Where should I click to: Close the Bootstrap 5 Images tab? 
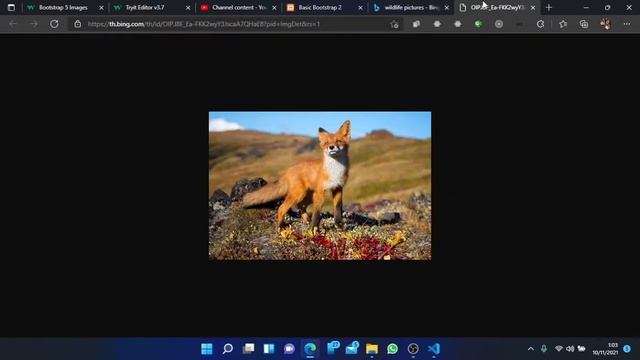(102, 8)
